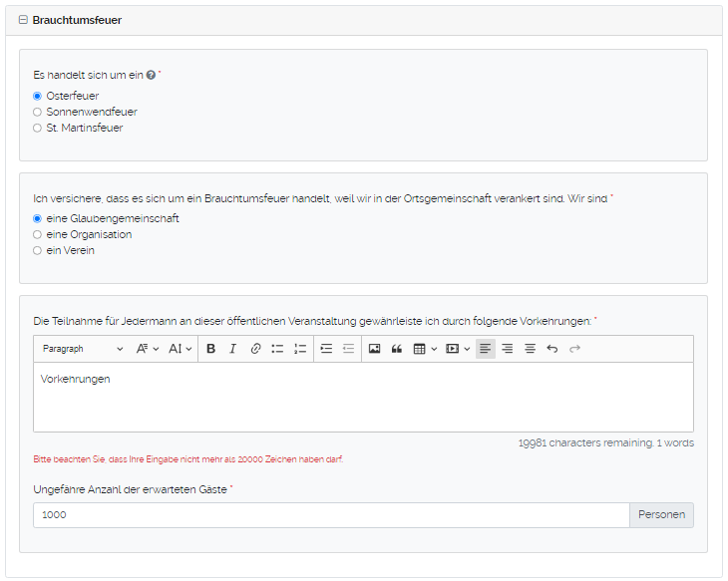Select the St. Martinsfeuer radio option
The width and height of the screenshot is (728, 581).
pos(38,128)
